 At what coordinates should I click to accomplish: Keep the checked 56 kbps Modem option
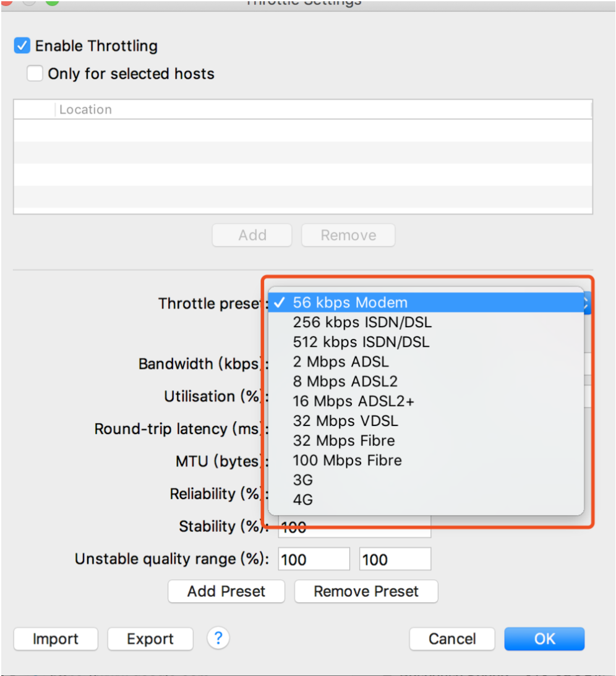426,302
